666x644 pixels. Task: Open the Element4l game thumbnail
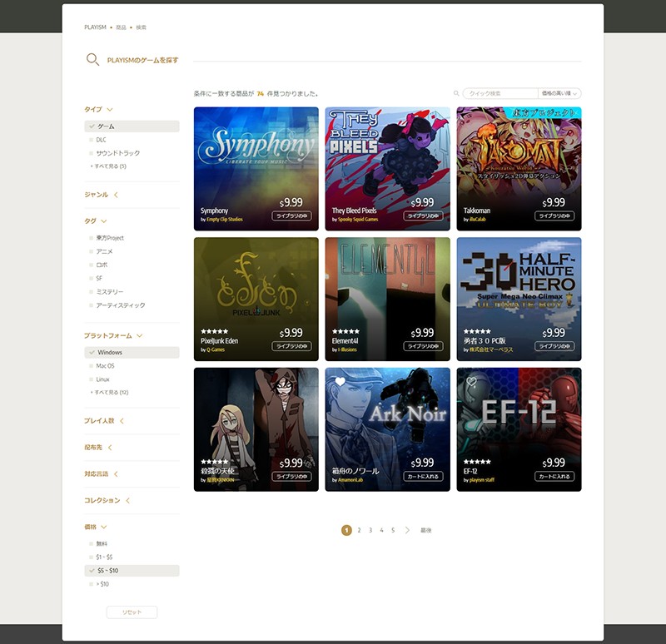(x=387, y=300)
